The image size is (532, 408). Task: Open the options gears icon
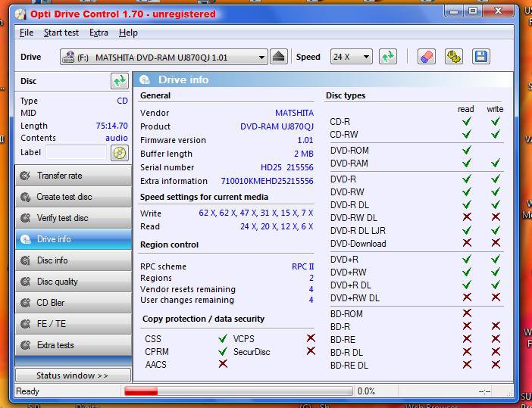[454, 57]
